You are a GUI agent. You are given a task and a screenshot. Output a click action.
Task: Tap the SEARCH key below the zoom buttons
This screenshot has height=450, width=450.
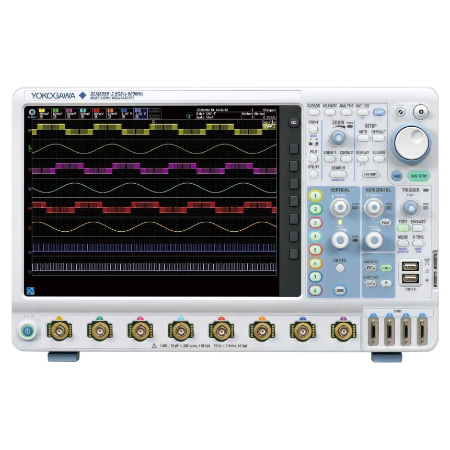(338, 174)
